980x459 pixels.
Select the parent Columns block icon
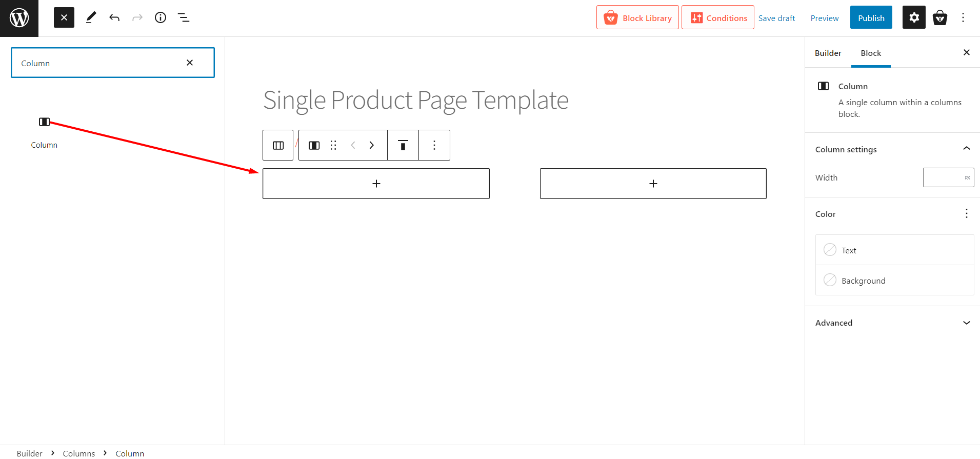(278, 145)
